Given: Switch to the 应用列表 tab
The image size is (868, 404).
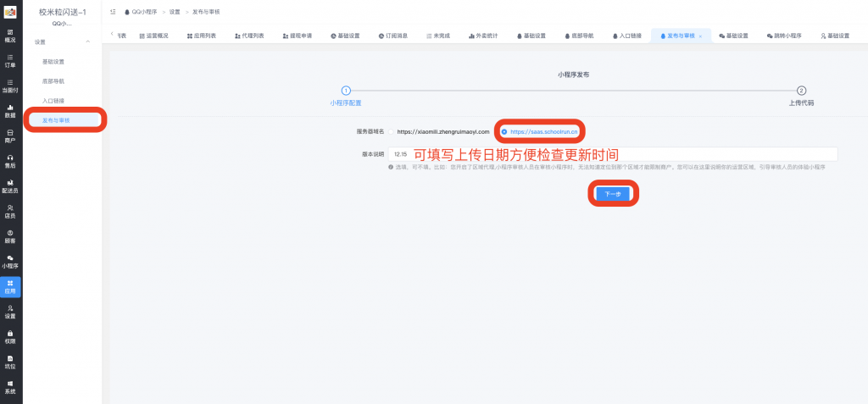Looking at the screenshot, I should 201,36.
